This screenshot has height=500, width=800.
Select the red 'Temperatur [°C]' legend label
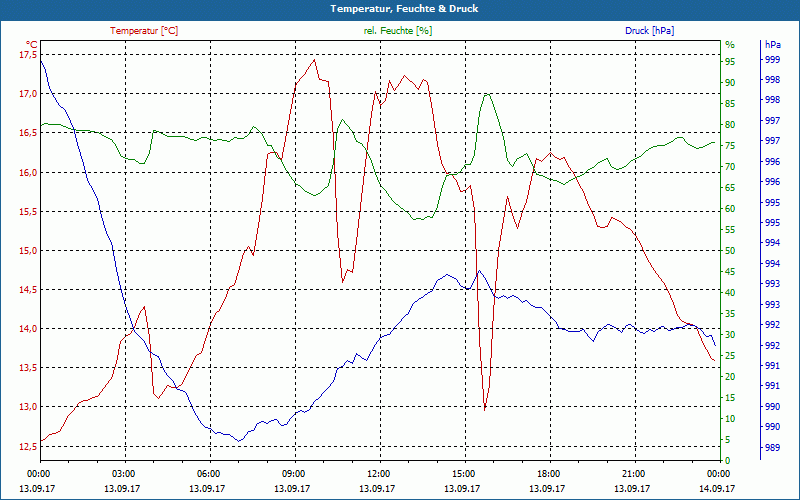tap(144, 31)
